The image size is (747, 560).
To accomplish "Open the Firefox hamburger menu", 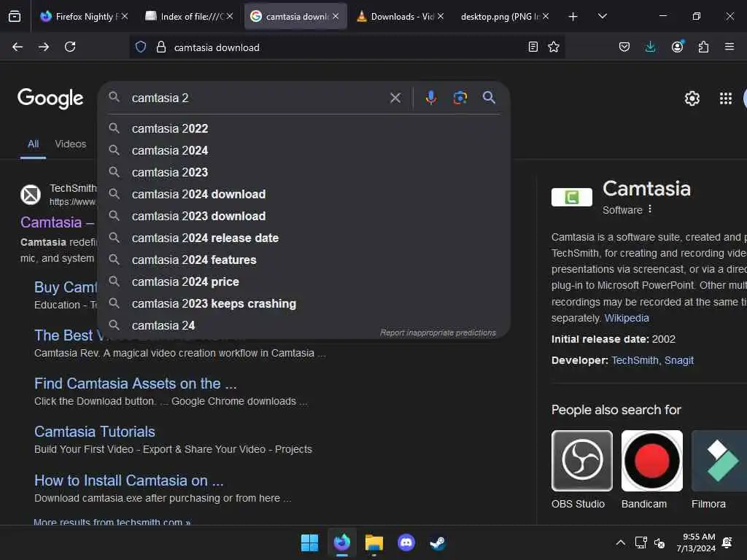I will point(729,47).
